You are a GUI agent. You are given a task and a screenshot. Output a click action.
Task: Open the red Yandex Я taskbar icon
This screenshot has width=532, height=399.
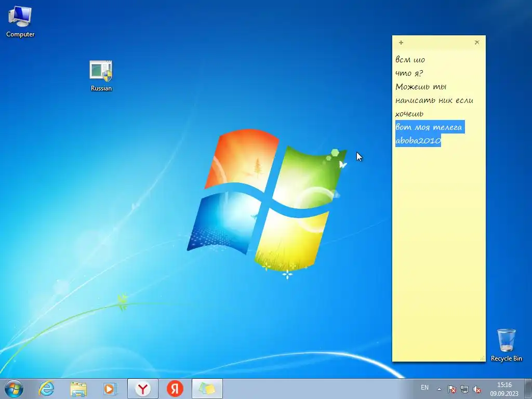(x=175, y=389)
